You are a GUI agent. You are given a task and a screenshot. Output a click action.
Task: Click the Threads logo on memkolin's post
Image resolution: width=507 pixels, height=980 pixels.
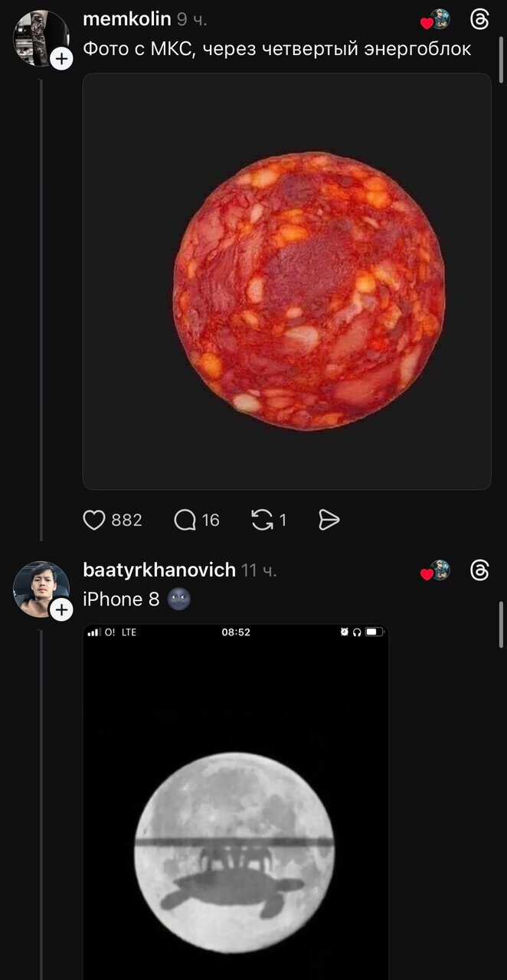(480, 20)
